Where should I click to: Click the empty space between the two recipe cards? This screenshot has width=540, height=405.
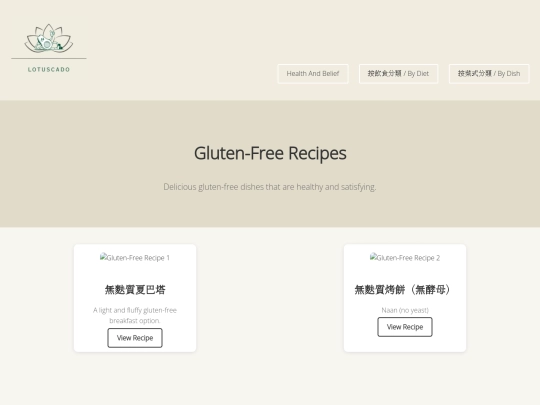[x=270, y=298]
